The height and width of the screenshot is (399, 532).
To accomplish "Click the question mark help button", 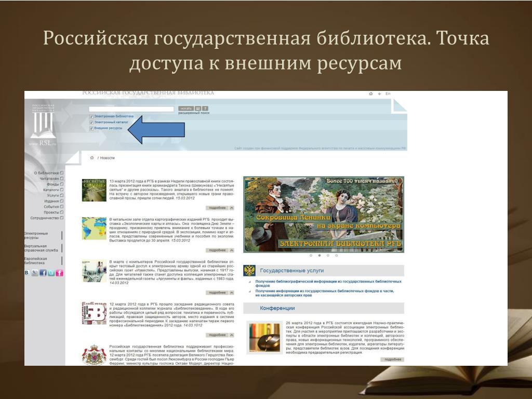I will click(x=205, y=109).
